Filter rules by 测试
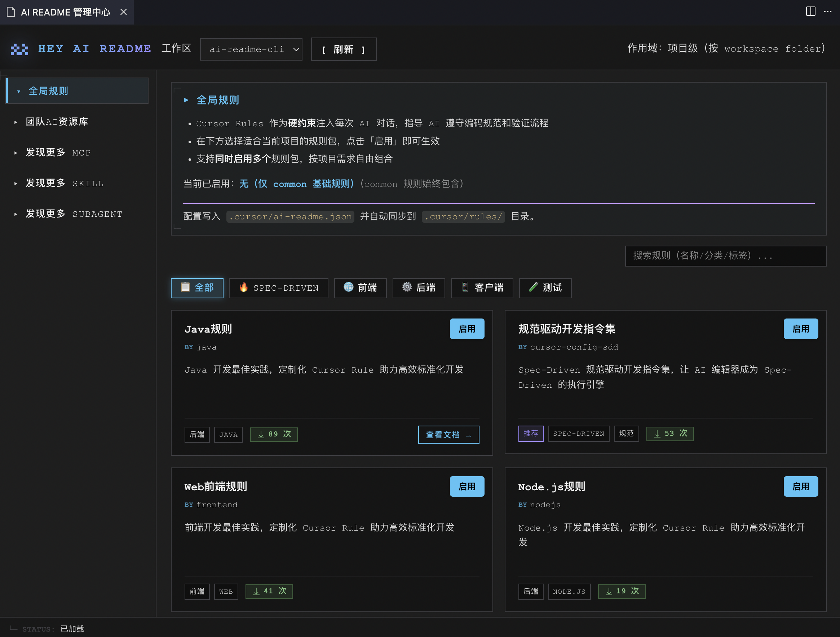840x637 pixels. pos(545,288)
